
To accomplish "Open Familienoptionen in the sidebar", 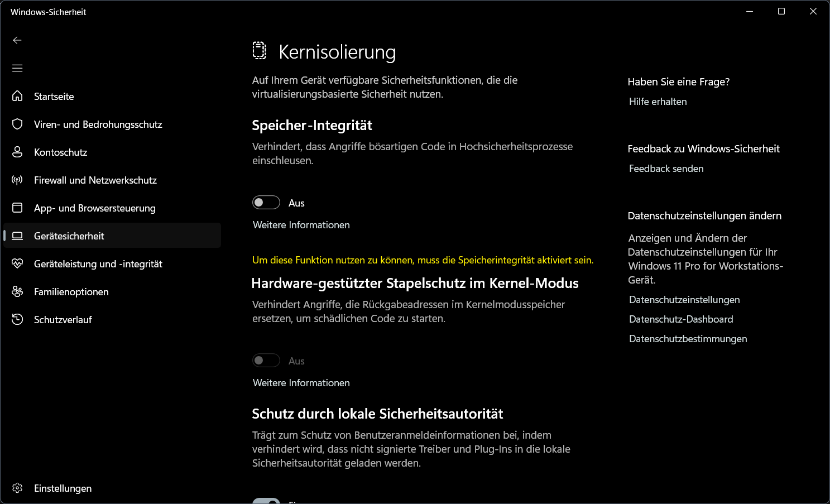I will [x=112, y=291].
